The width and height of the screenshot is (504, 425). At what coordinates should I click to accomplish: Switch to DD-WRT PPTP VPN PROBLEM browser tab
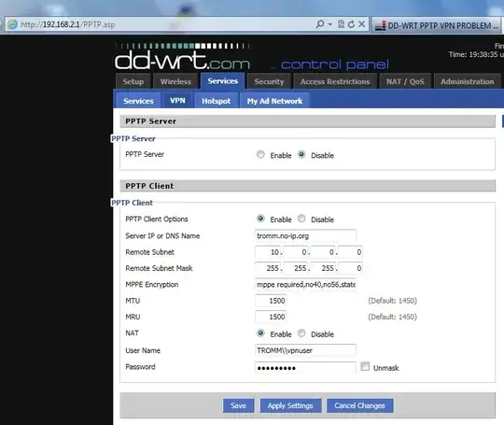(x=437, y=25)
